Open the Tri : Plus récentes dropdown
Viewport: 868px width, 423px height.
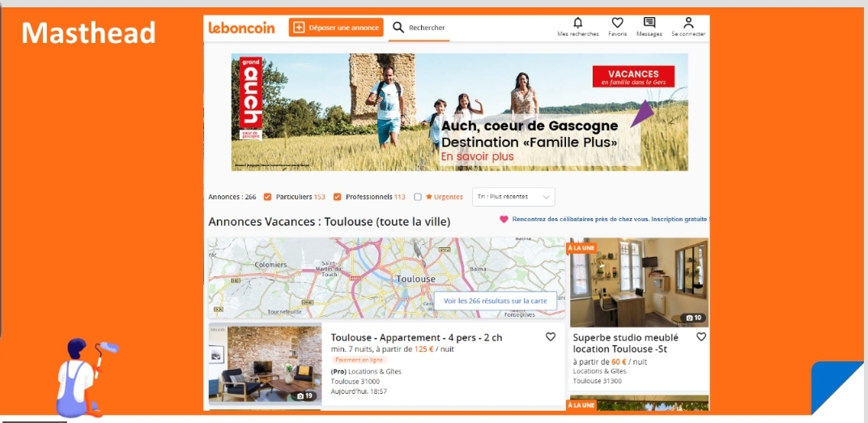coord(513,197)
